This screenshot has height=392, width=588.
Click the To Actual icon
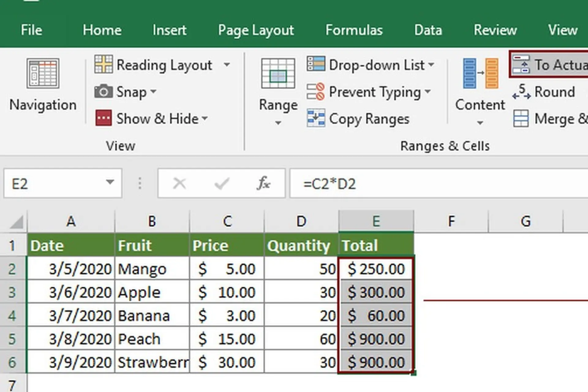pos(521,64)
